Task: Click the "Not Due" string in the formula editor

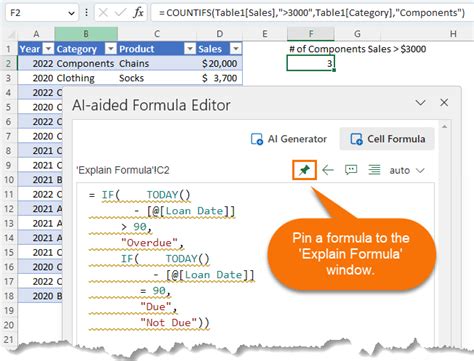Action: 169,322
